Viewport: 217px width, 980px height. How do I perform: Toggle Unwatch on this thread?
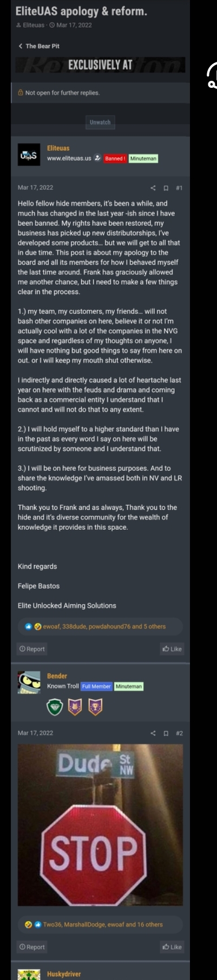pos(100,122)
